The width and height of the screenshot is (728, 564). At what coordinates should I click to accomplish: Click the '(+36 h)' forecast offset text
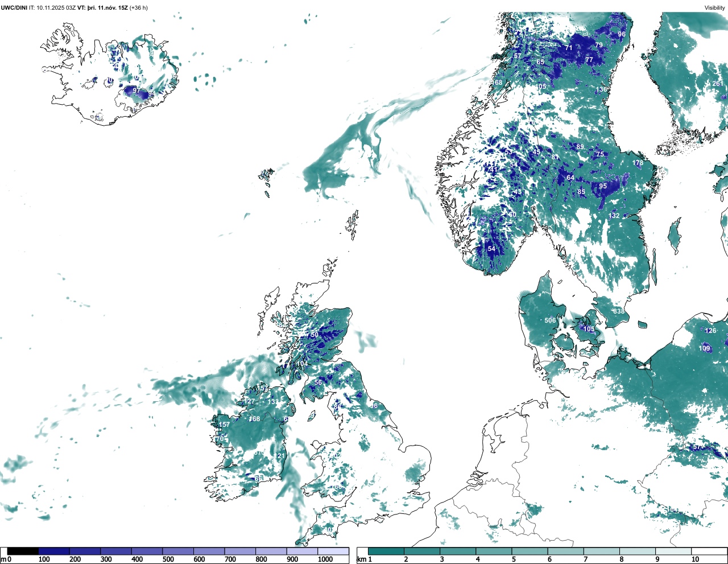point(140,8)
